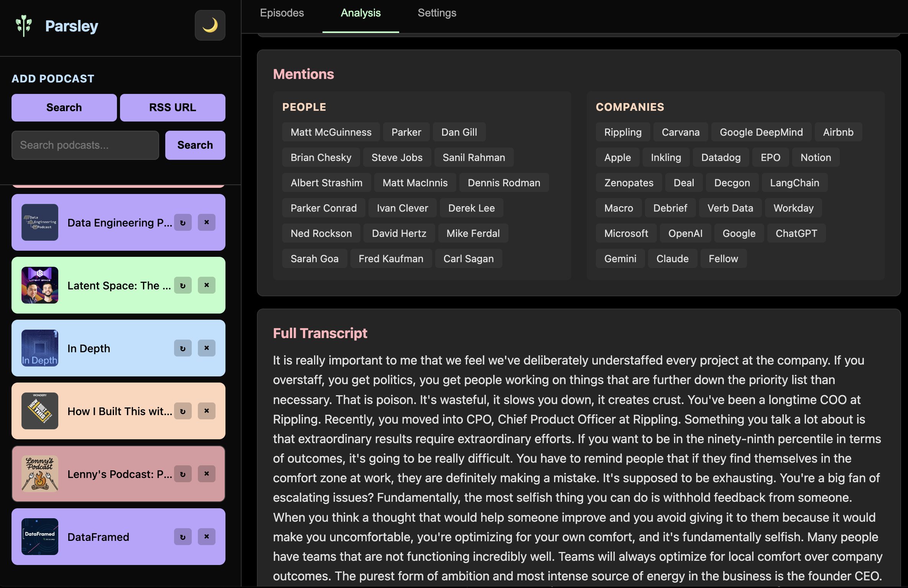Refresh the Data Engineering Podcast feed
Screen dimensions: 908x588
coord(183,222)
